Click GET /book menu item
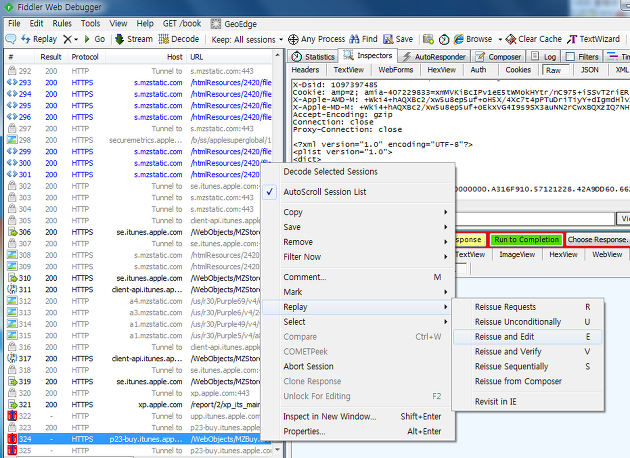Screen dimensions: 630x458 point(182,23)
